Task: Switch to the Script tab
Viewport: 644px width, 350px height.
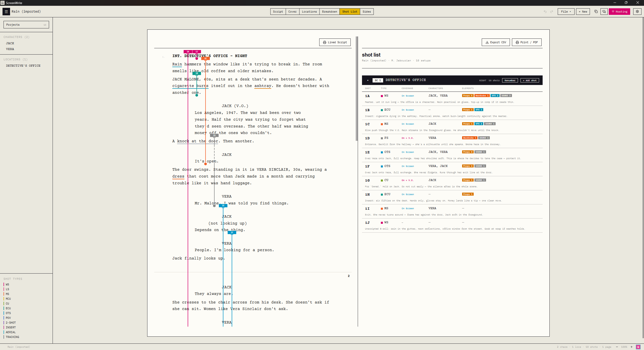Action: coord(278,12)
